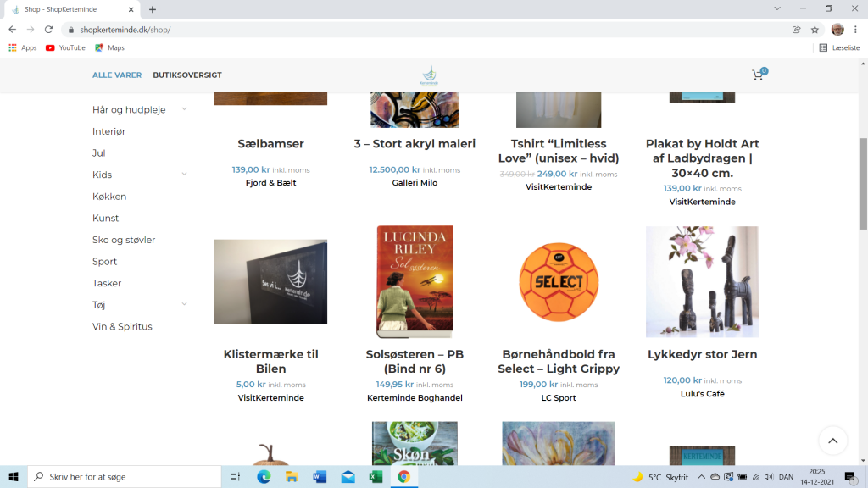Viewport: 868px width, 488px height.
Task: Bookmark page with the star icon
Action: [x=815, y=30]
